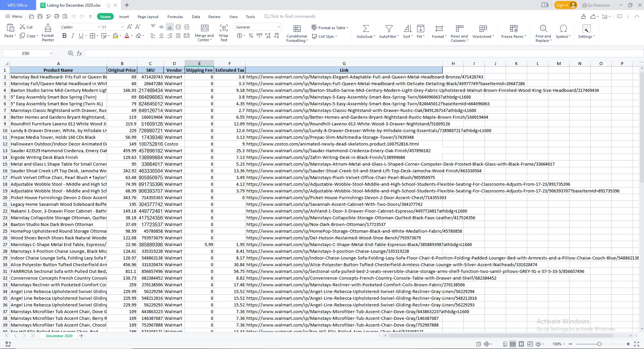Viewport: 644px width, 349px height.
Task: Insert a Symbol from the ribbon
Action: click(563, 32)
